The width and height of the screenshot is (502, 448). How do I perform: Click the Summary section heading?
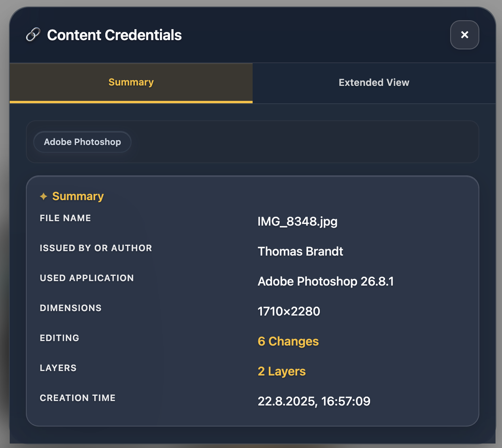(78, 196)
